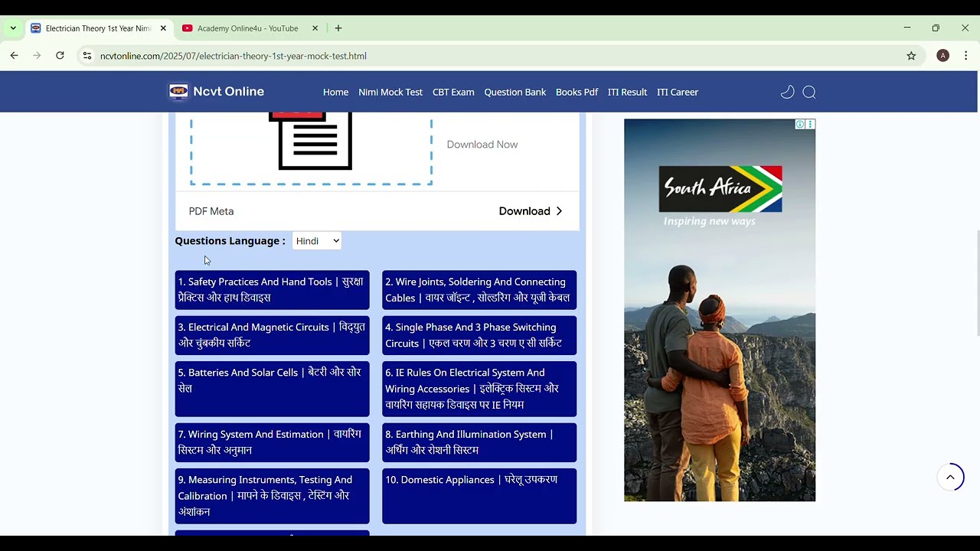The image size is (980, 551).
Task: Reload the page
Action: [x=60, y=56]
